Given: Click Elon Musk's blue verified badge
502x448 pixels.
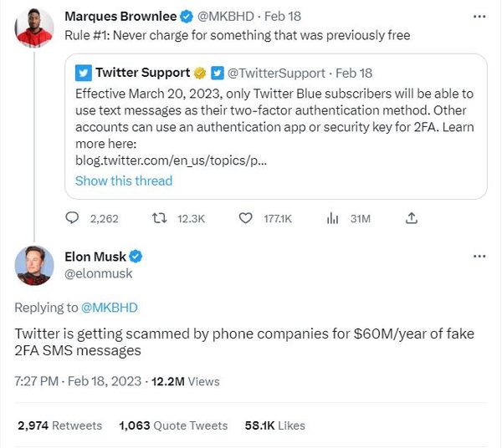Looking at the screenshot, I should coord(136,256).
